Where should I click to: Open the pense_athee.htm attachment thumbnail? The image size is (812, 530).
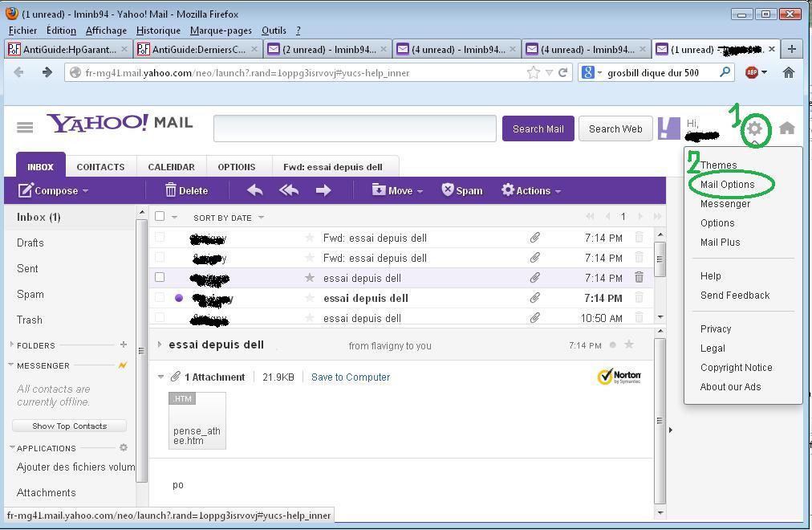[197, 420]
